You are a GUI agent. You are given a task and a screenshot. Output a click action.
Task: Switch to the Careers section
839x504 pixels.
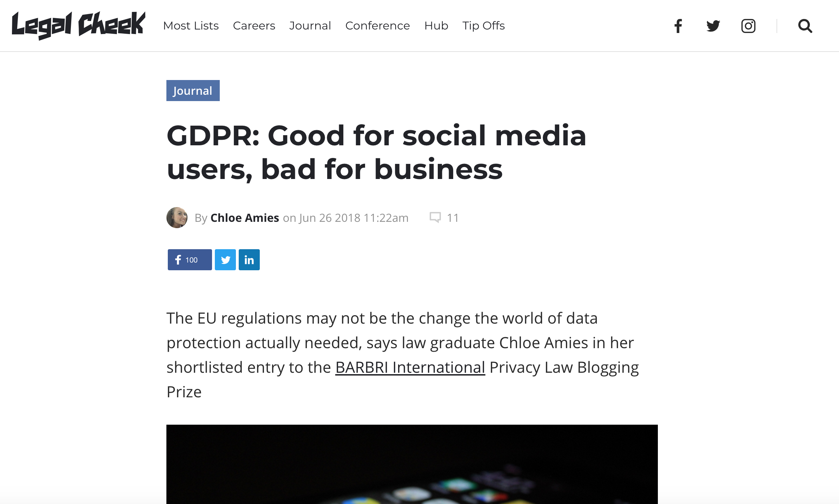[x=254, y=26]
